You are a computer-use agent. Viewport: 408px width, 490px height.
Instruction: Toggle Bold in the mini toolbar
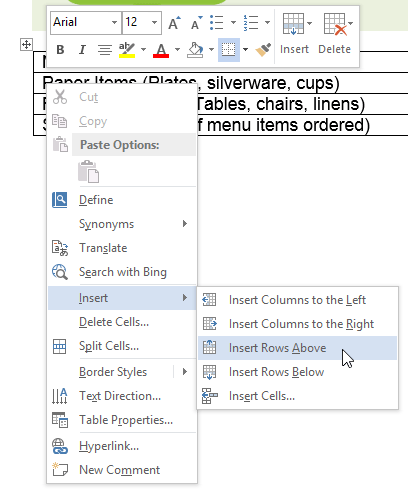pos(60,50)
